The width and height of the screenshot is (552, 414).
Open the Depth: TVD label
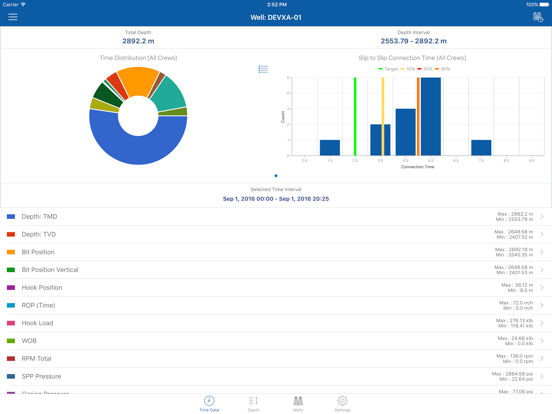39,234
